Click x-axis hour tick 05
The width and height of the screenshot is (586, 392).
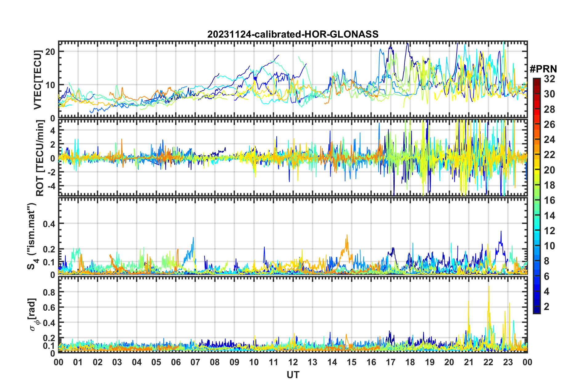[x=156, y=362]
